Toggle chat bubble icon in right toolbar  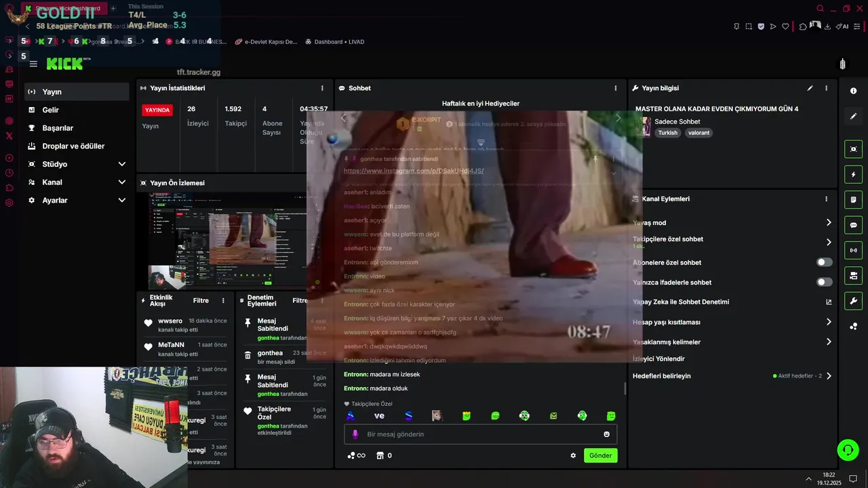[853, 225]
